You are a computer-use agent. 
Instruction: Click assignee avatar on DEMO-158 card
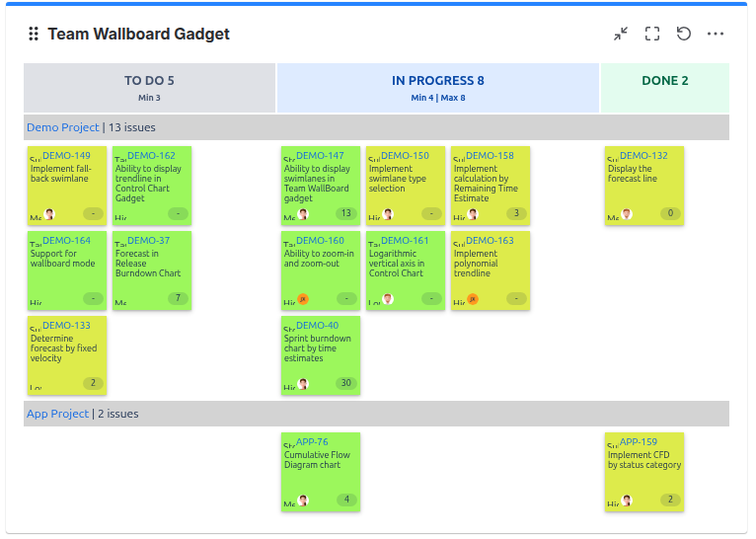[473, 214]
